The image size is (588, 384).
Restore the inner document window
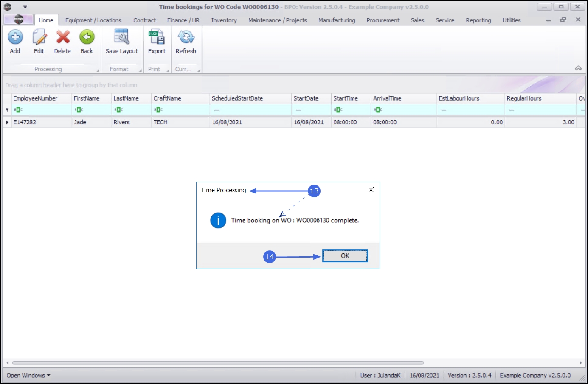(x=563, y=20)
